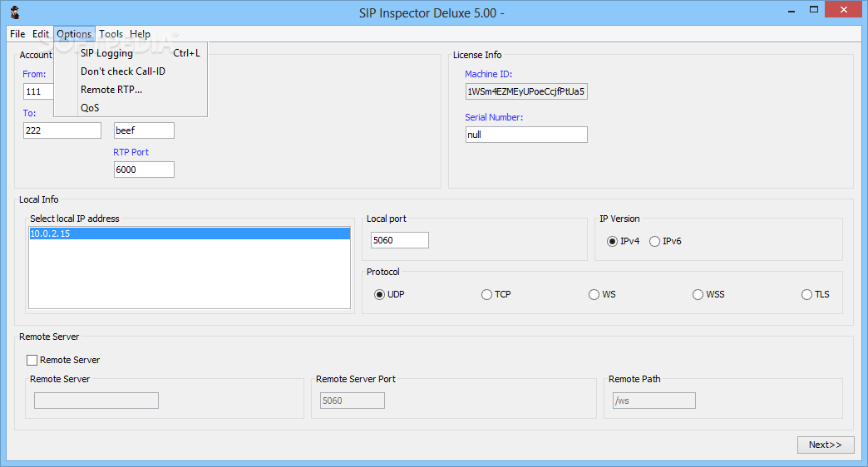Open the Tools menu
The height and width of the screenshot is (467, 868).
pyautogui.click(x=111, y=34)
